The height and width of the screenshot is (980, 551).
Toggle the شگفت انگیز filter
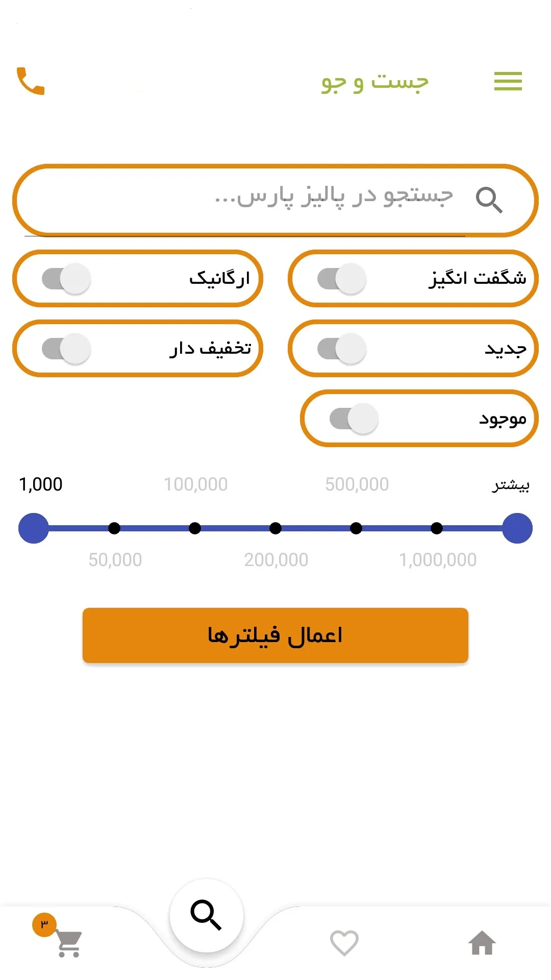pyautogui.click(x=342, y=279)
